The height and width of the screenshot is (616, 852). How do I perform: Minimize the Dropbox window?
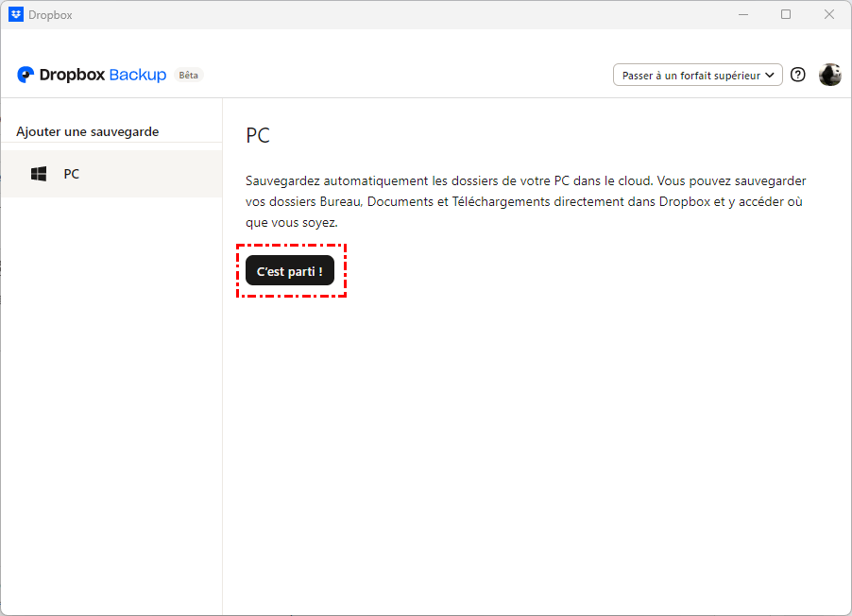point(743,15)
